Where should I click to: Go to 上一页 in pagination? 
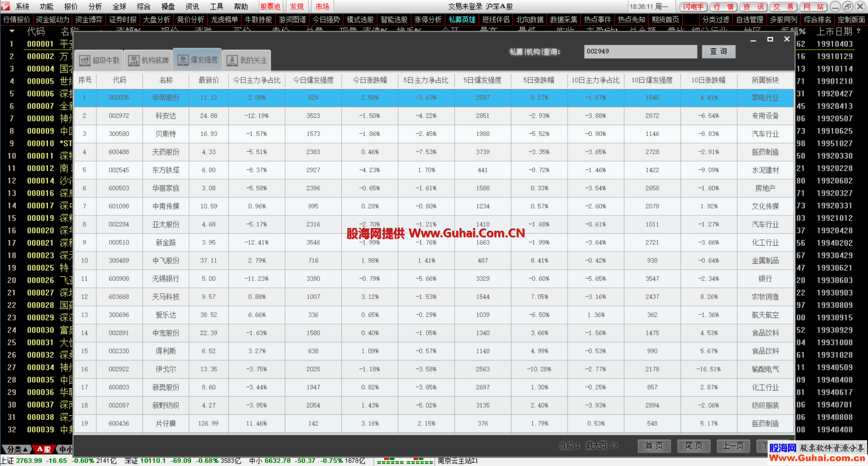pyautogui.click(x=733, y=446)
